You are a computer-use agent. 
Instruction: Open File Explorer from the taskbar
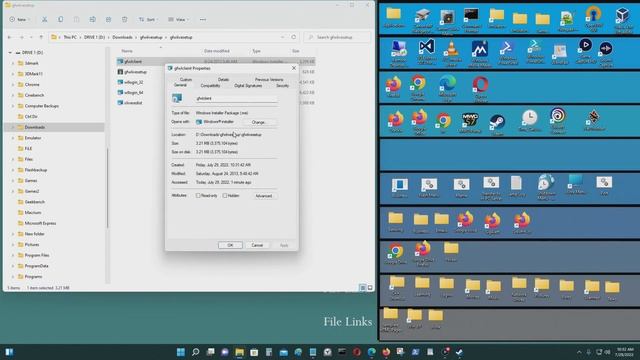pyautogui.click(x=240, y=352)
